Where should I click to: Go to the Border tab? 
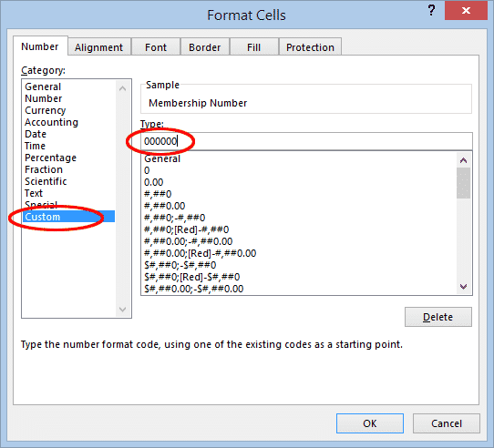[x=205, y=47]
